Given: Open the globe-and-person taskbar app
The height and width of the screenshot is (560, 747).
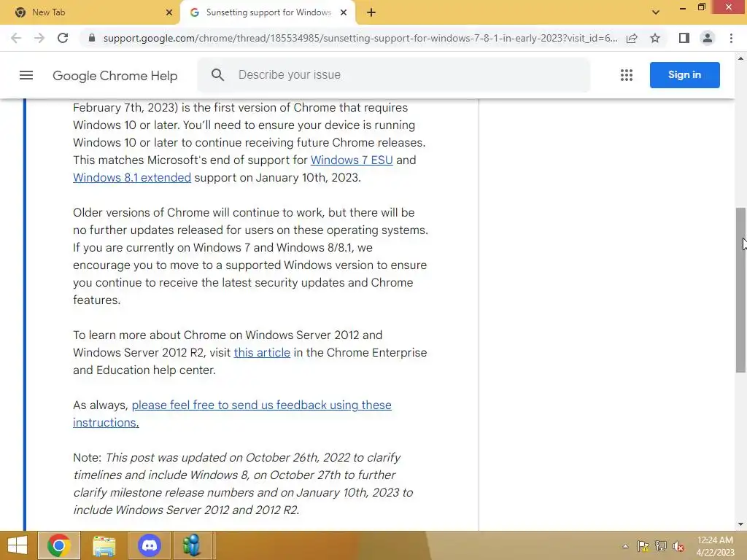Looking at the screenshot, I should tap(192, 545).
